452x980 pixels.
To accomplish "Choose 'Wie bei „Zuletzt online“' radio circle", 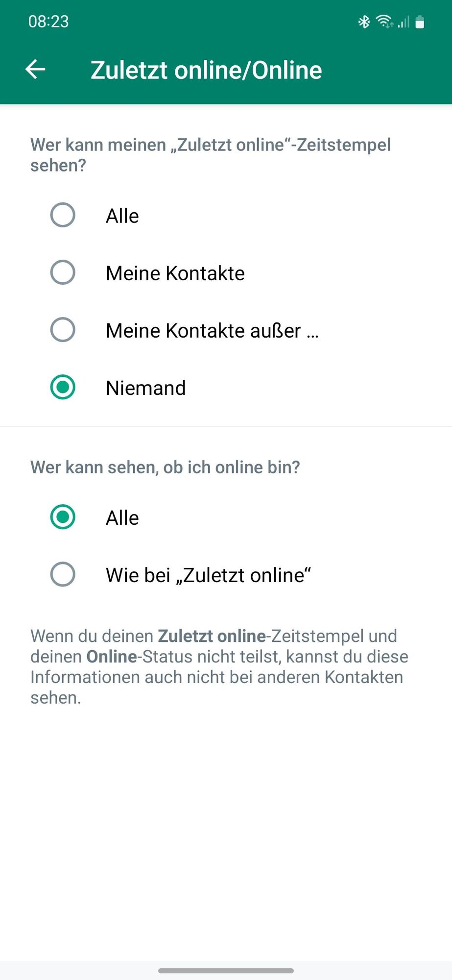I will click(63, 574).
